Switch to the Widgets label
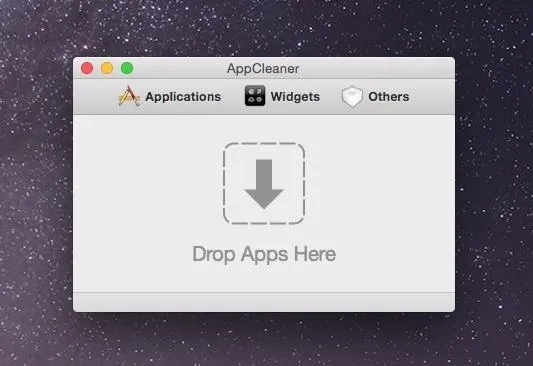 (295, 97)
